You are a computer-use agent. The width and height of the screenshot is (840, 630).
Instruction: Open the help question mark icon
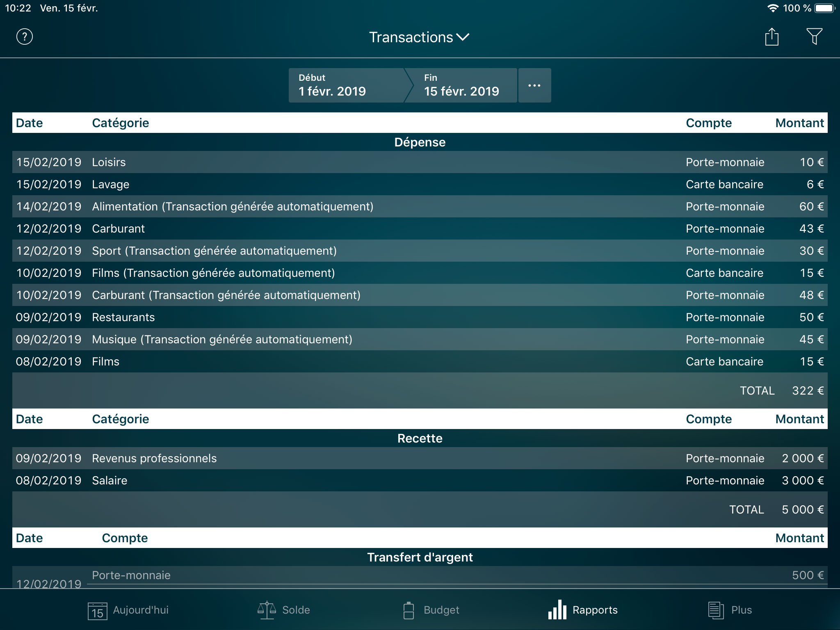tap(23, 37)
